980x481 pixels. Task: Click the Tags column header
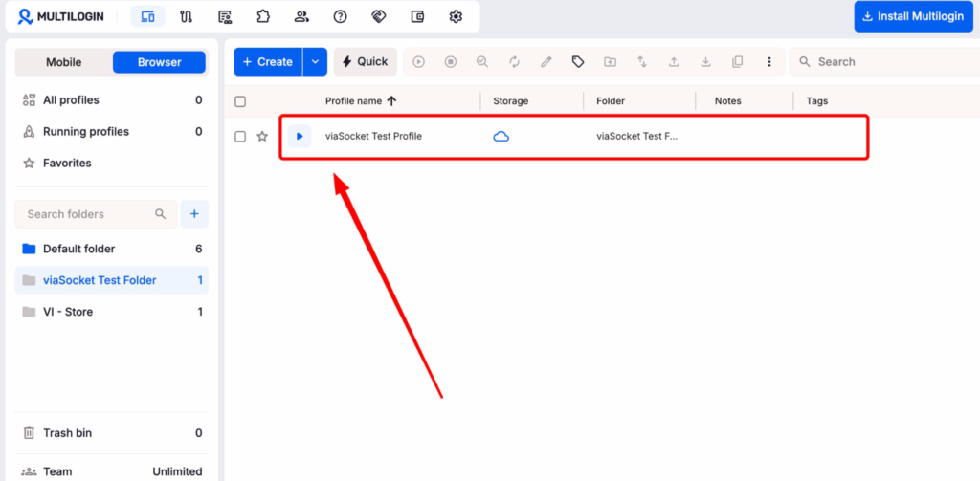click(817, 101)
